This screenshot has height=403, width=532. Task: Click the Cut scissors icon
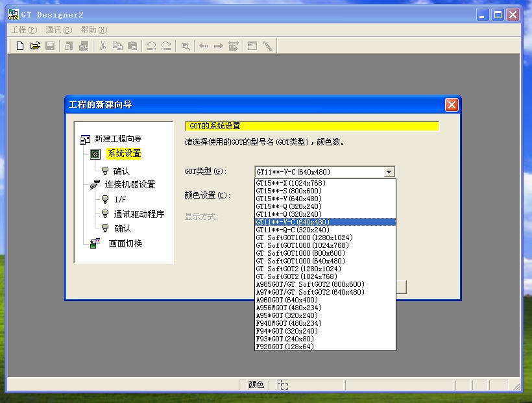[102, 45]
